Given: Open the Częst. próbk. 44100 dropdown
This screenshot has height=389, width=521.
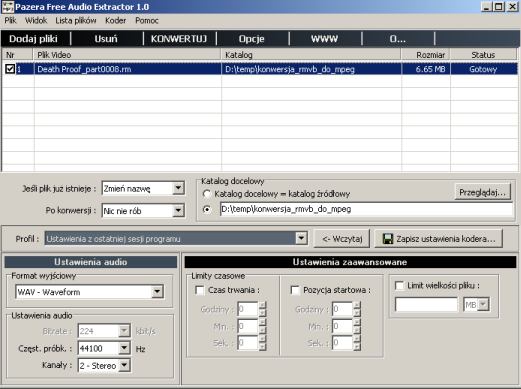Looking at the screenshot, I should 124,348.
